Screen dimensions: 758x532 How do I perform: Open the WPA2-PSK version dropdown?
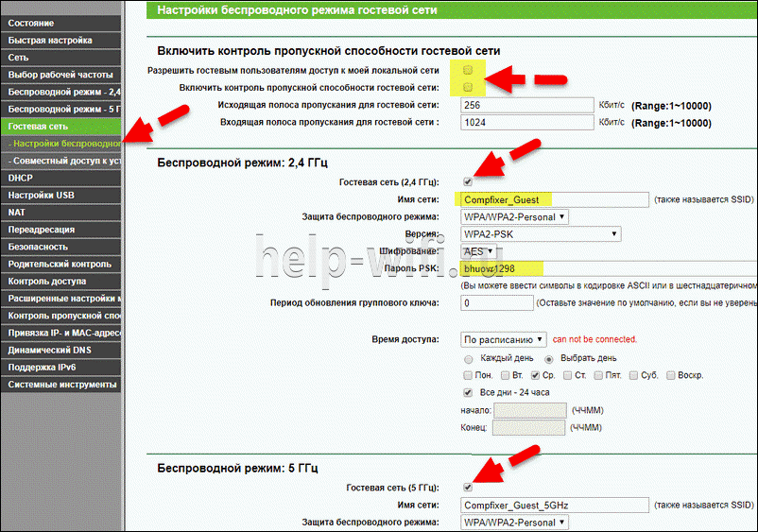[x=541, y=233]
